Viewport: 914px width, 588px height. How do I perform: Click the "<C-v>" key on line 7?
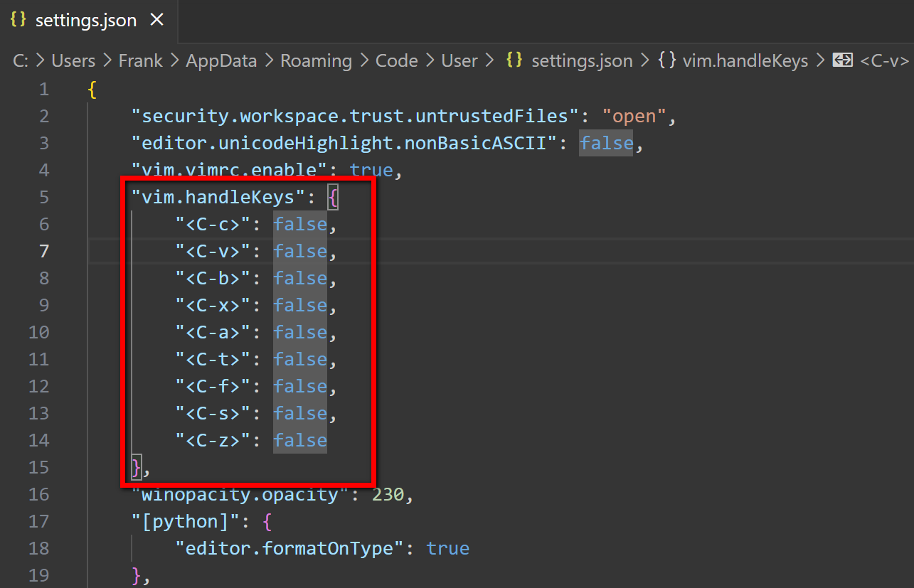coord(213,251)
